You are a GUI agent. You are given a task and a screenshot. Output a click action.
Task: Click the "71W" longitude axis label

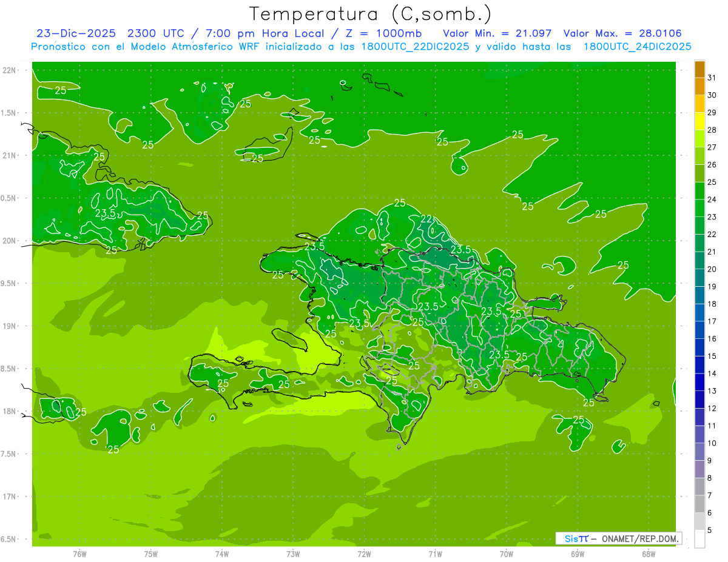(435, 554)
